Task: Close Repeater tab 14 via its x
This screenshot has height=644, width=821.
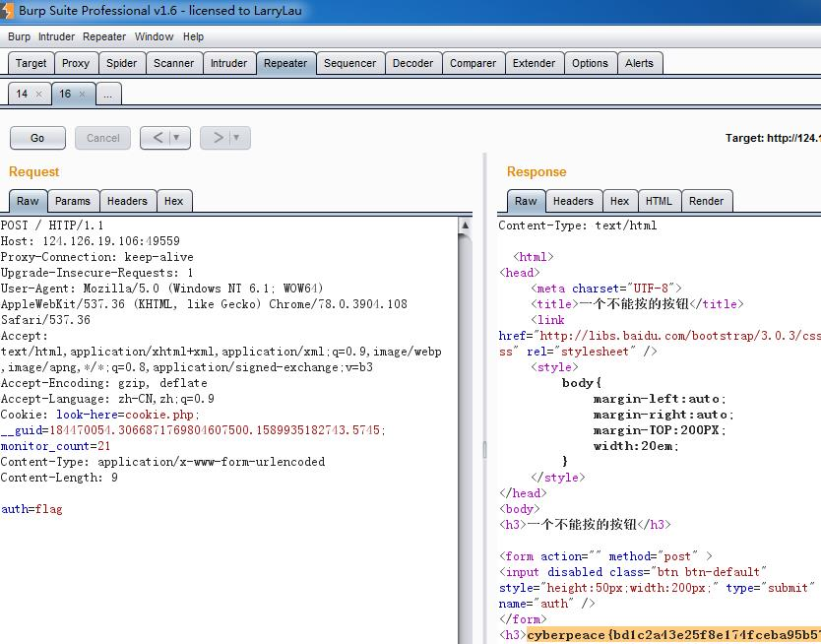Action: point(38,95)
